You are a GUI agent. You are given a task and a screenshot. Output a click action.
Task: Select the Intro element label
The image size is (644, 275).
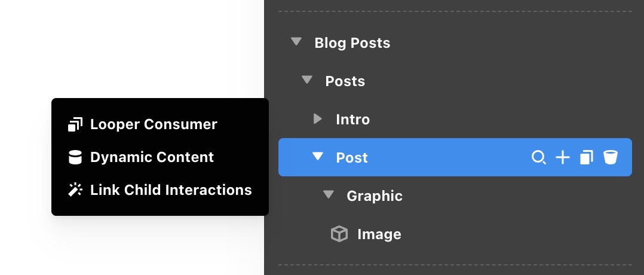point(352,120)
